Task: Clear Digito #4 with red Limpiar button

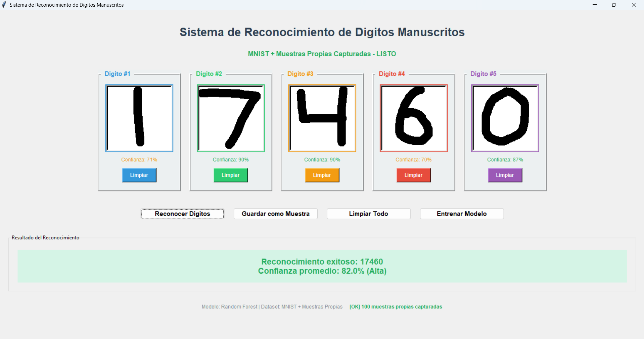Action: (413, 175)
